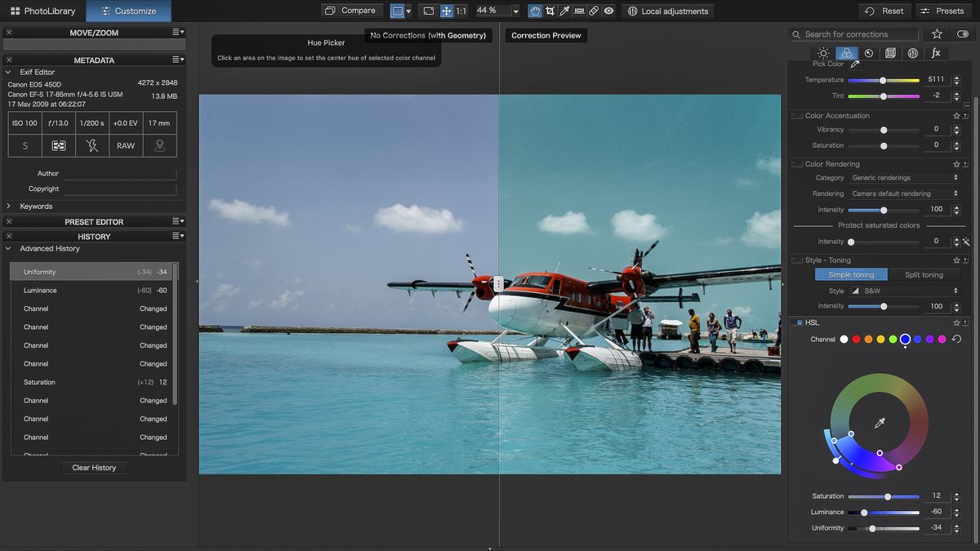Image resolution: width=980 pixels, height=551 pixels.
Task: Open the zoom percentage dropdown
Action: (x=514, y=11)
